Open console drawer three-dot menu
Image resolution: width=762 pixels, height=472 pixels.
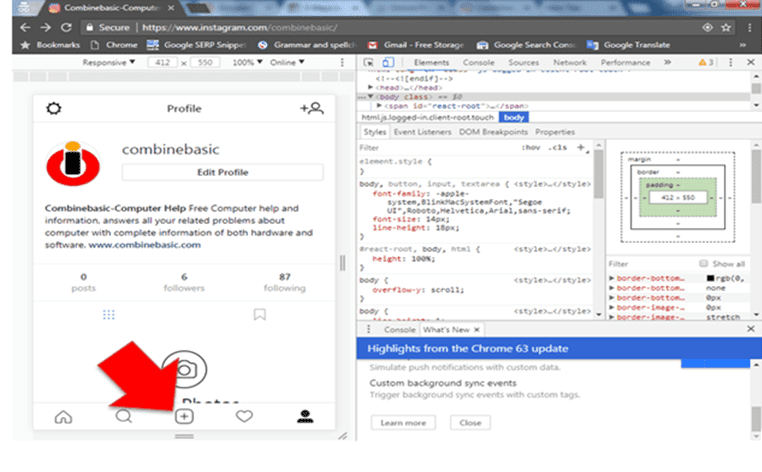[368, 330]
